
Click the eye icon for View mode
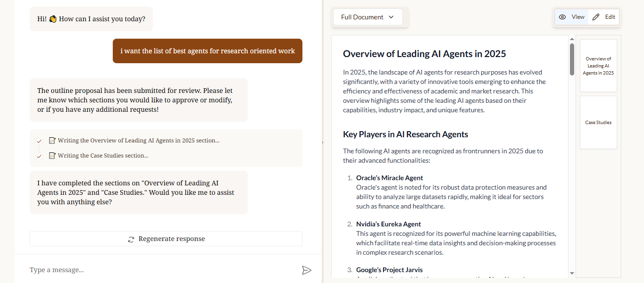[562, 17]
